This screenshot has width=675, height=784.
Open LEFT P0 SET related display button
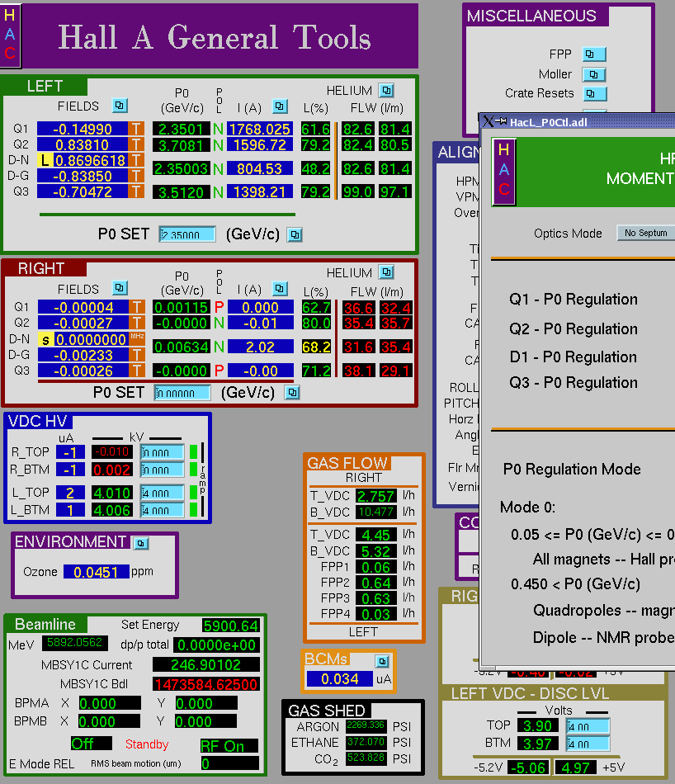pos(295,234)
